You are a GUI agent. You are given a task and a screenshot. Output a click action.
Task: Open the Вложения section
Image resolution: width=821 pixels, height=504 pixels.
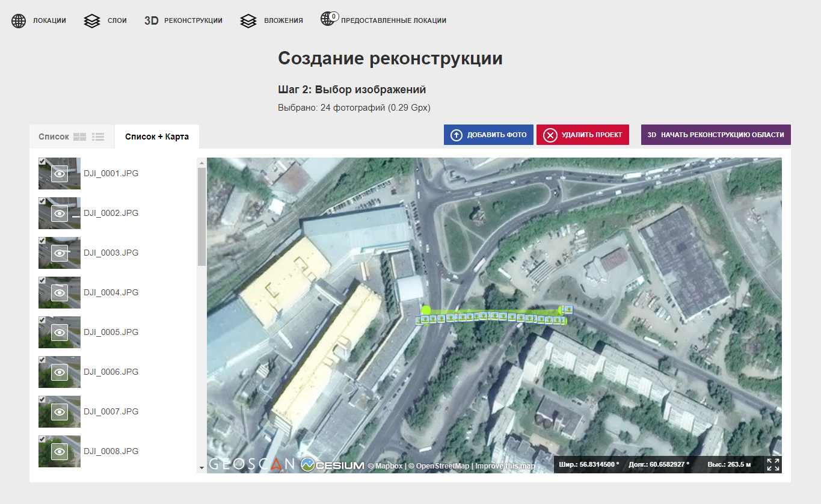pyautogui.click(x=271, y=20)
